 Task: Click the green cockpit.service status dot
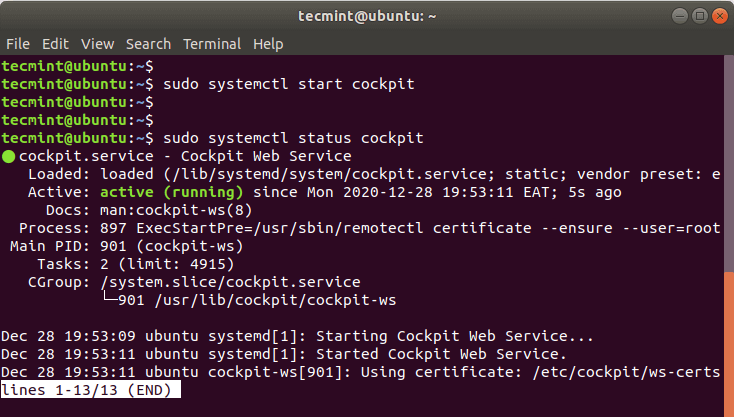[8, 157]
